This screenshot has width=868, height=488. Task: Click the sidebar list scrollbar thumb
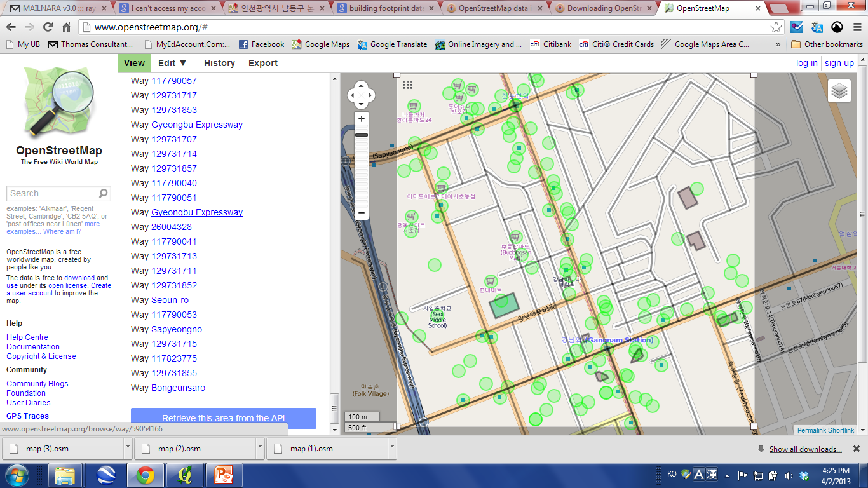coord(334,407)
